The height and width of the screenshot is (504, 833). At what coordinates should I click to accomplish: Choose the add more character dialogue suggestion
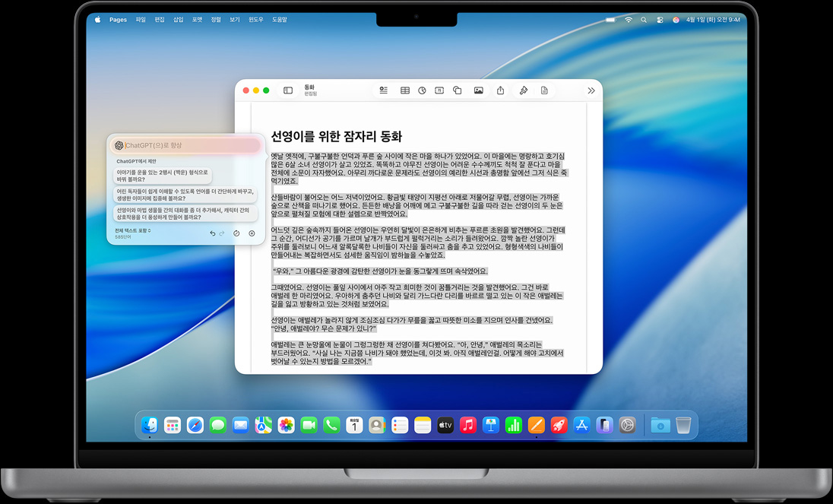coord(185,214)
